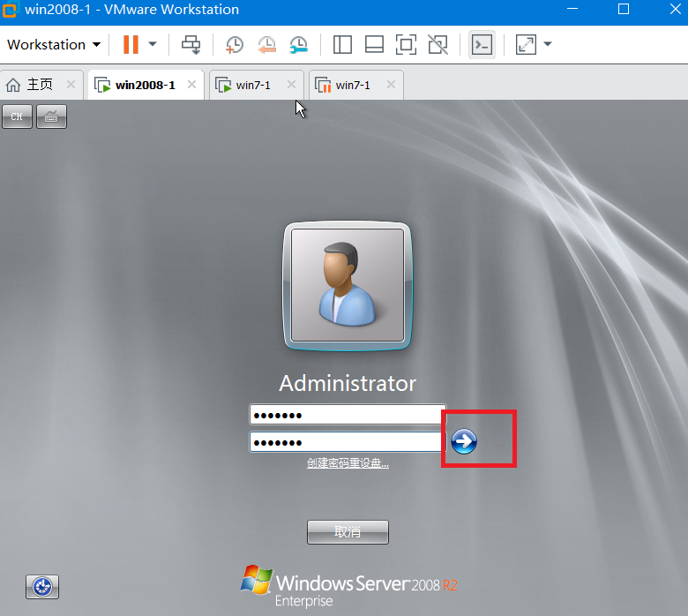The image size is (688, 616).
Task: Open the power options dropdown arrow
Action: coord(153,44)
